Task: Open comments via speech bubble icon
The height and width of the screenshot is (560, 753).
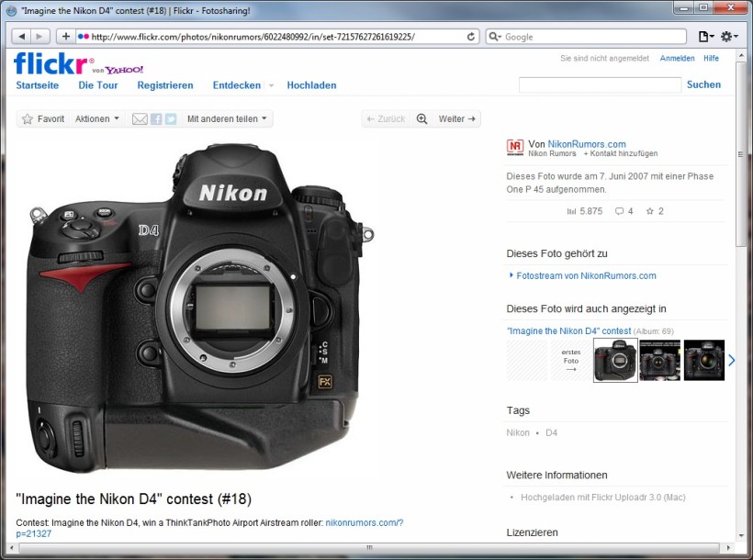Action: coord(621,210)
